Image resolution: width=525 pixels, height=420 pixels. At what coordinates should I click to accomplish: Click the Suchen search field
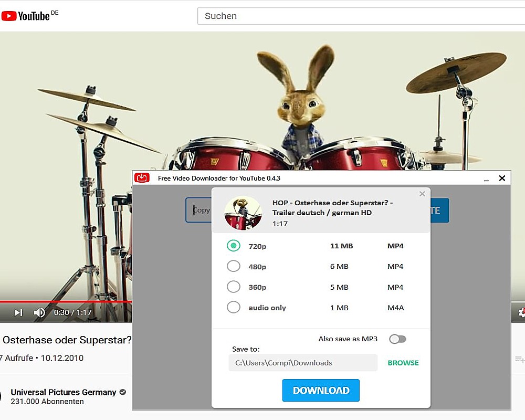click(361, 16)
